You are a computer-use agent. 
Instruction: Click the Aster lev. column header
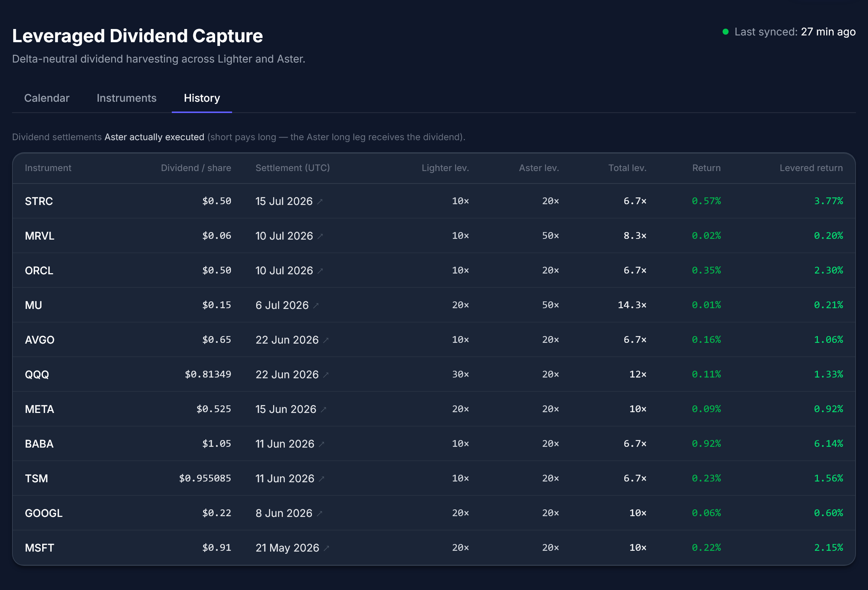(x=539, y=168)
